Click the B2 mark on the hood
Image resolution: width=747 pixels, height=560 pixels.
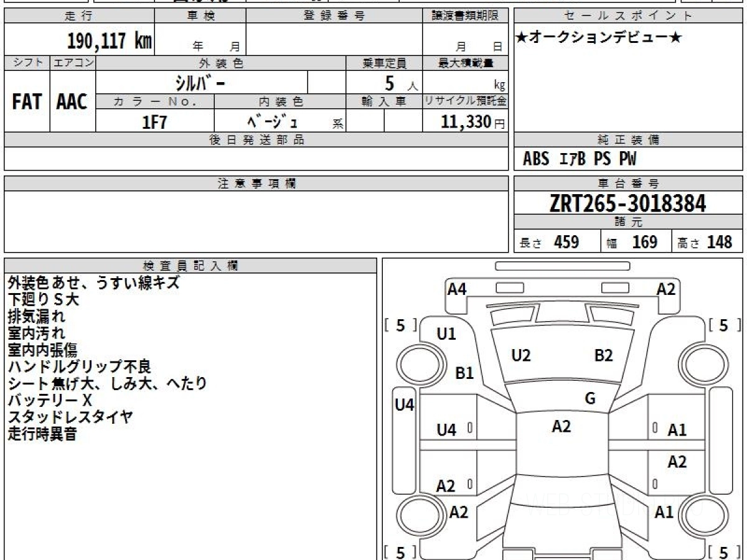click(603, 355)
